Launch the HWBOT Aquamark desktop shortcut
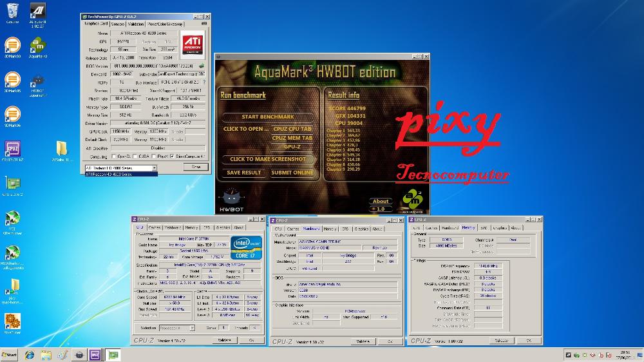644x362 pixels. click(x=37, y=84)
